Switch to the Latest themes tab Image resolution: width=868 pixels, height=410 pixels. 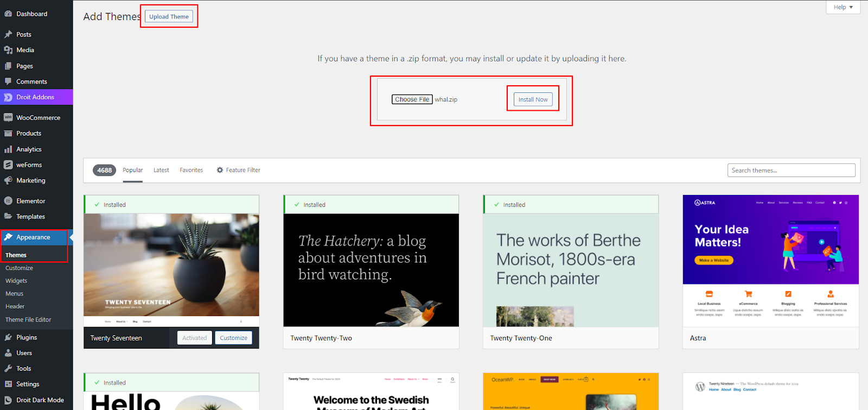[161, 170]
